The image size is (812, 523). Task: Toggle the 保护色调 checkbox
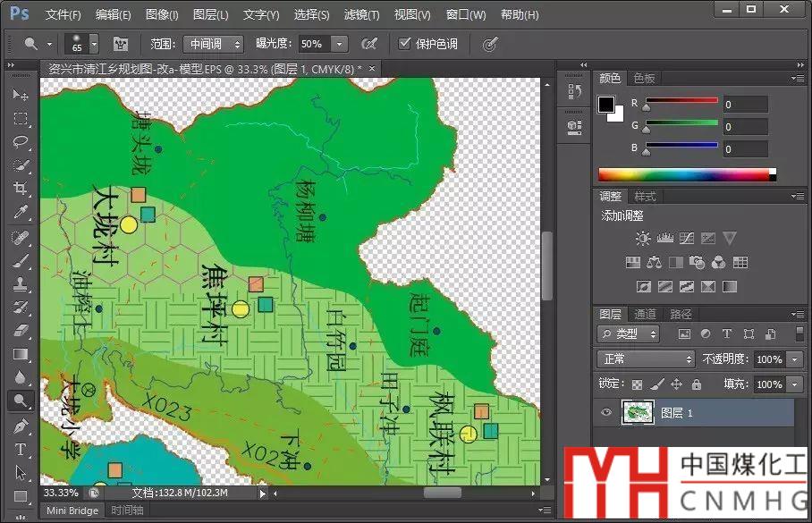[x=405, y=44]
